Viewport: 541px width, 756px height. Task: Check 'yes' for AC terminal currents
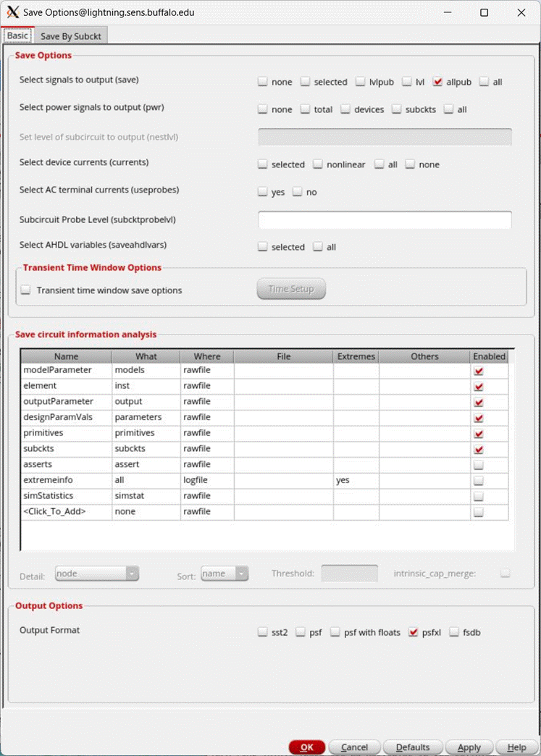point(263,192)
